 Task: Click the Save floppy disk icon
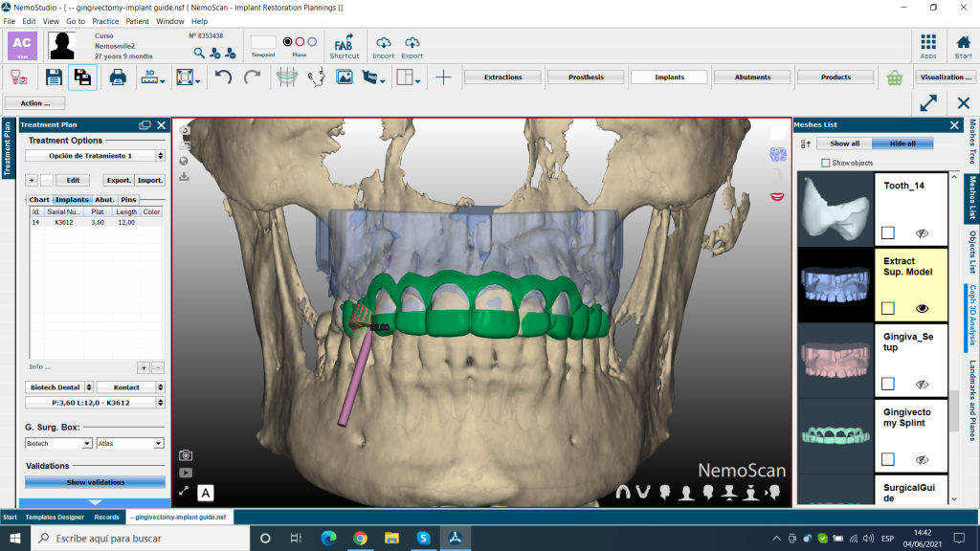[54, 77]
